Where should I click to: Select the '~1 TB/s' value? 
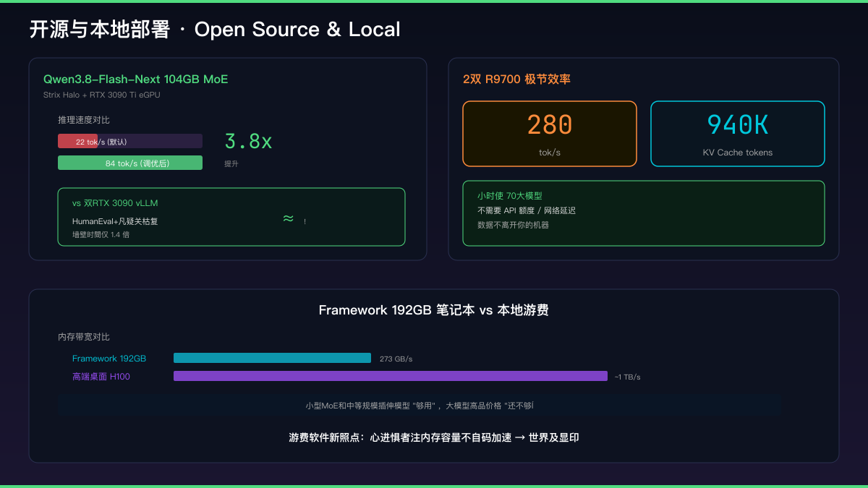tap(627, 377)
